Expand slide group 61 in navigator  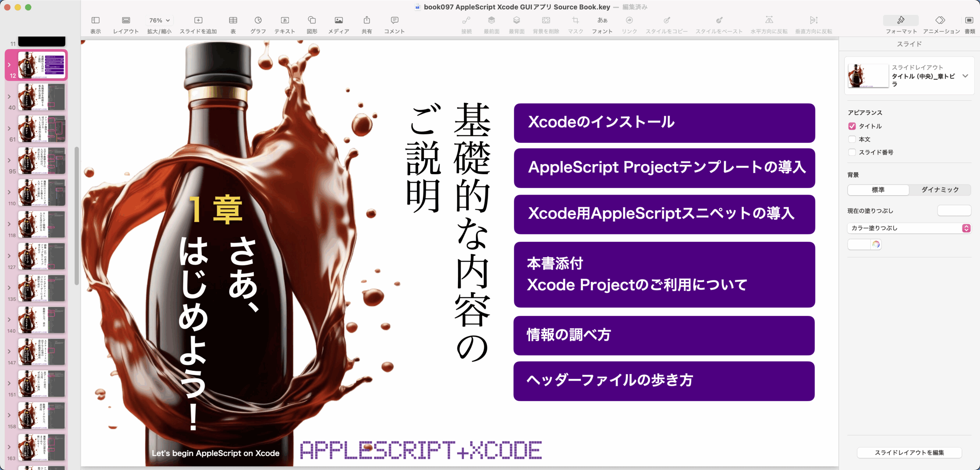point(9,128)
